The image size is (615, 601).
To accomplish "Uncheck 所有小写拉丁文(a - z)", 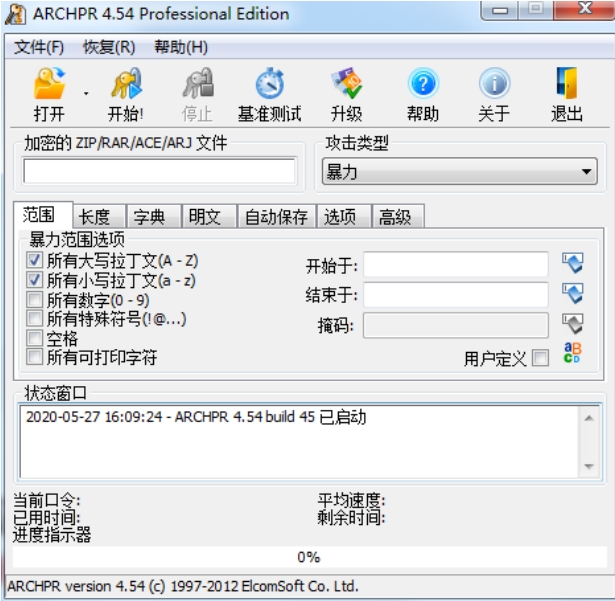I will (x=34, y=280).
